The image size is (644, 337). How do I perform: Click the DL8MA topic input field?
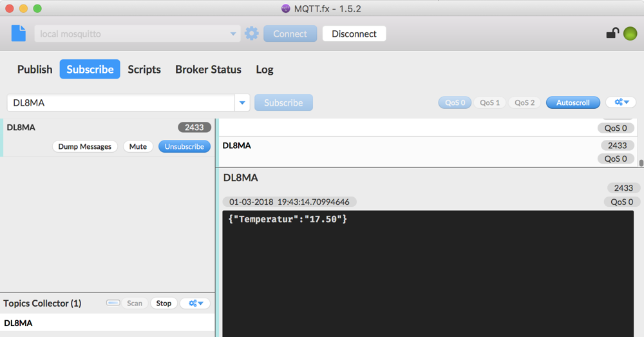click(x=121, y=102)
